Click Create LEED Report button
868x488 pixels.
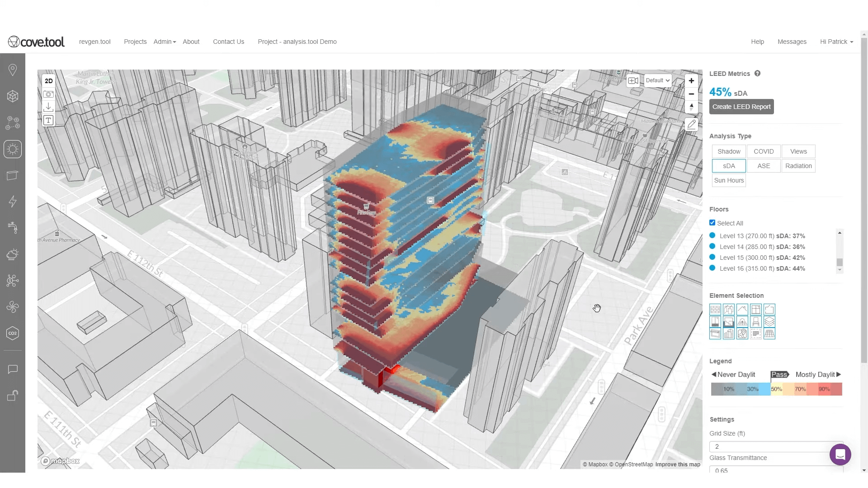(x=741, y=107)
